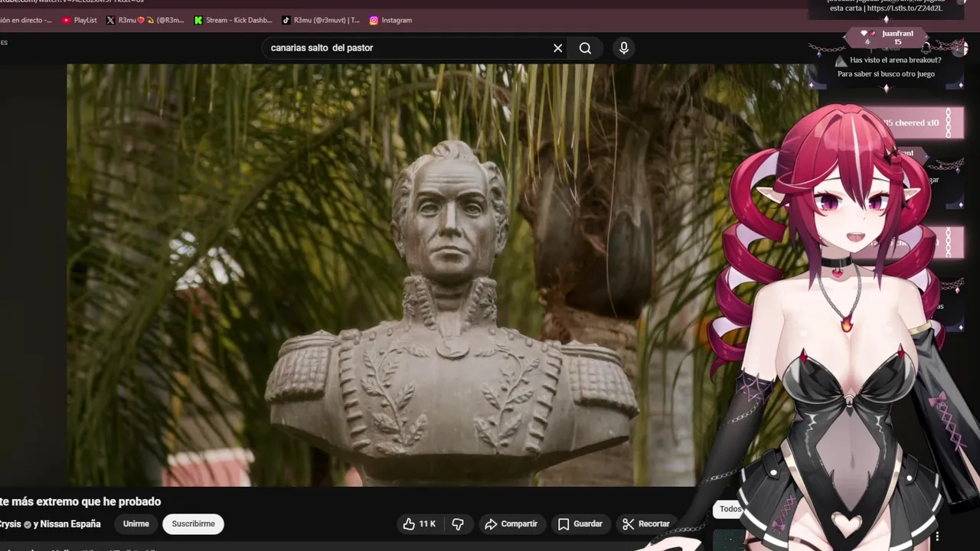This screenshot has height=551, width=980.
Task: Dislike the video with the thumbs-down icon
Action: coord(458,523)
